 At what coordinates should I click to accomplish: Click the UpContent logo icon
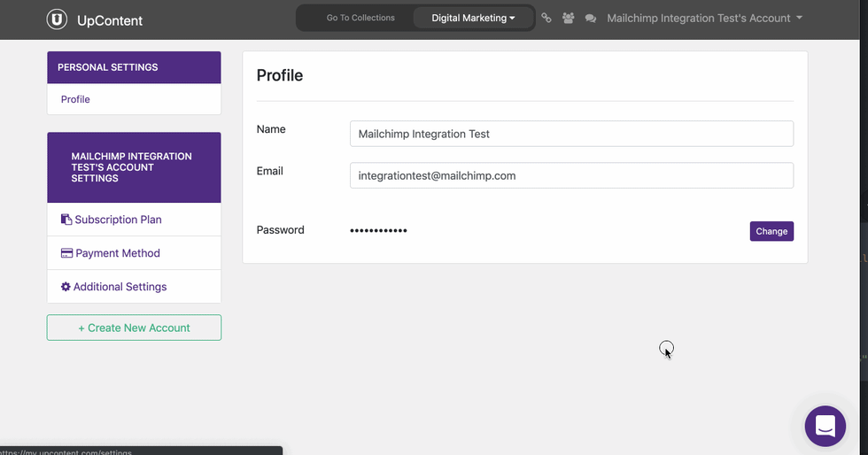click(57, 19)
